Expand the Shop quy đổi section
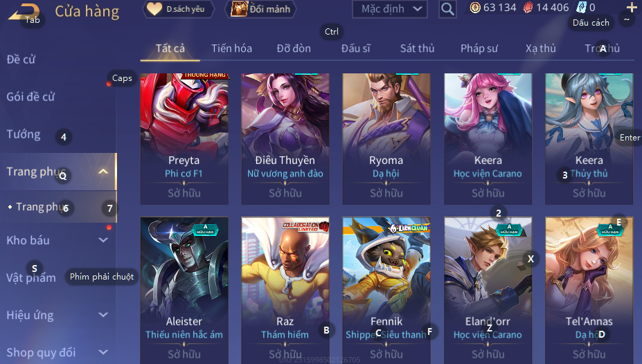The width and height of the screenshot is (642, 364). tap(103, 352)
